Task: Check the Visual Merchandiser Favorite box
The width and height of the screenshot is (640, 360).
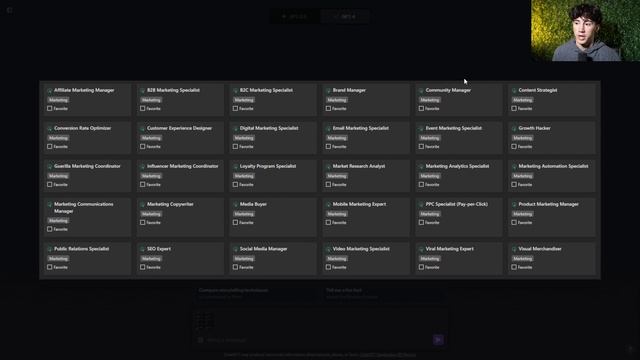Action: (514, 267)
